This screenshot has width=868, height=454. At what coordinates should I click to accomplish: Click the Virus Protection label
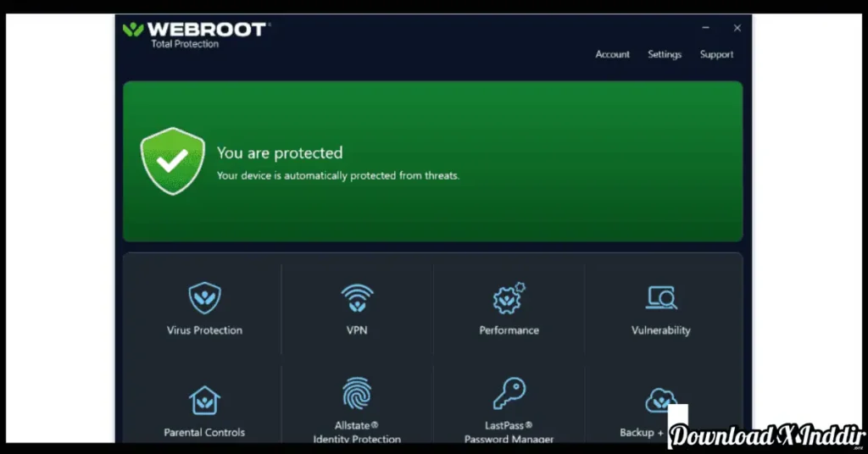204,330
